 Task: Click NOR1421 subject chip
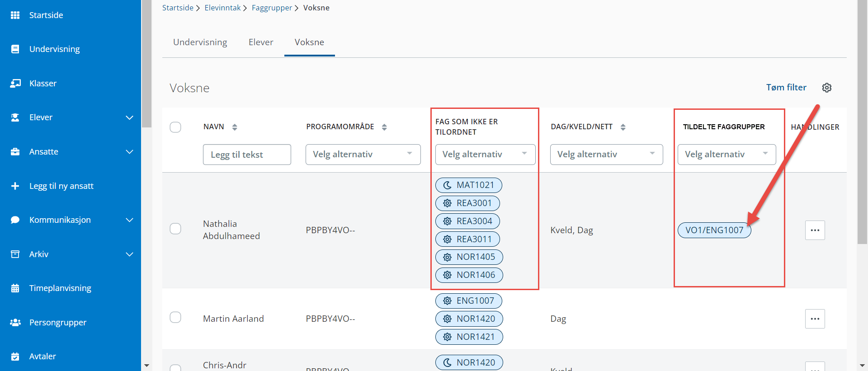tap(469, 337)
